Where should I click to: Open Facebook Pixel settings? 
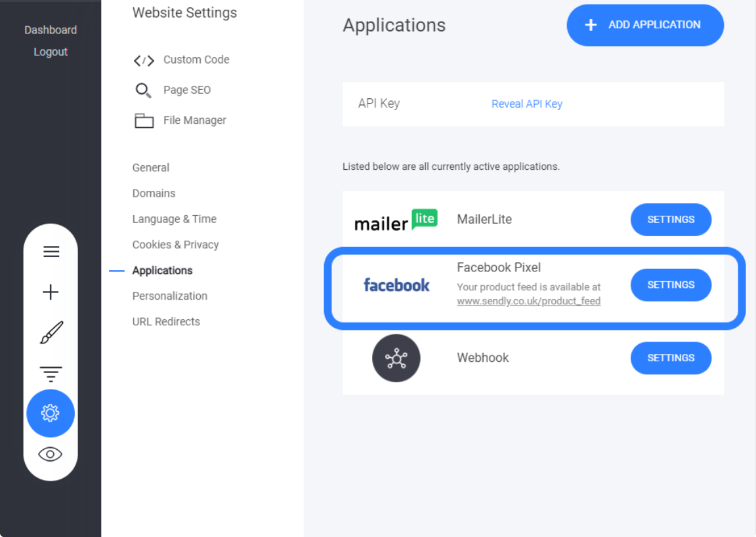(671, 285)
